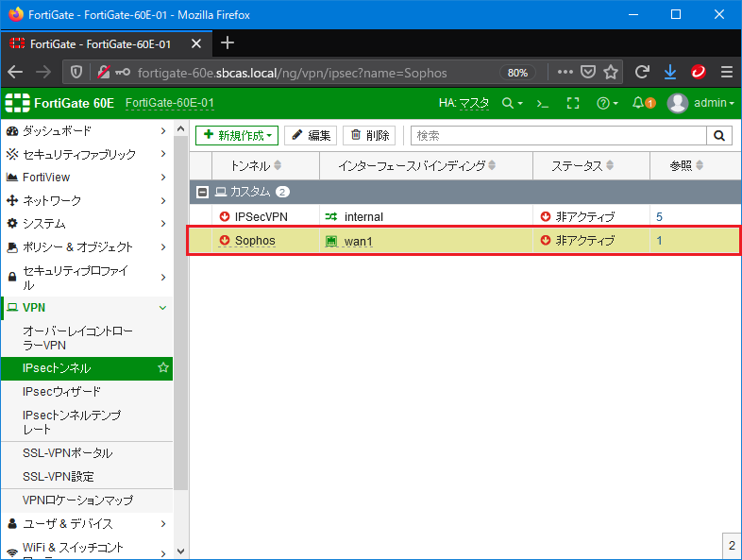Select the IPSecVPN tunnel row
742x560 pixels.
[x=465, y=216]
